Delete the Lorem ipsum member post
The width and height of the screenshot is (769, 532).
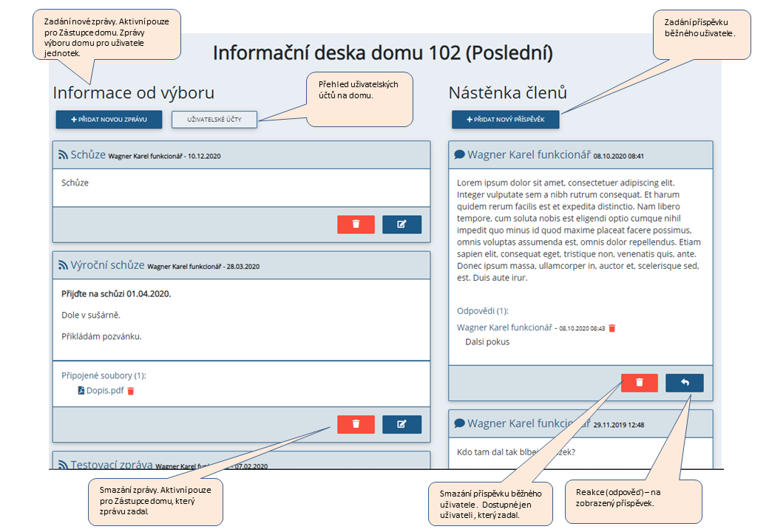tap(640, 383)
